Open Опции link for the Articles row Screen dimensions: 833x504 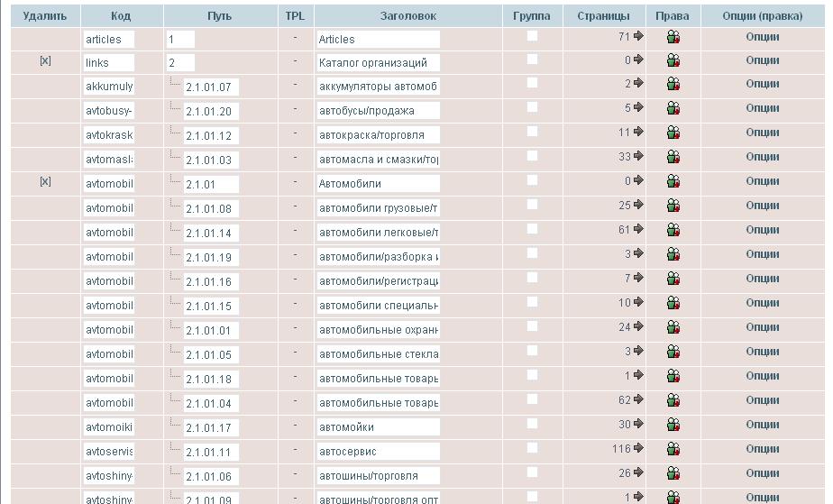762,37
